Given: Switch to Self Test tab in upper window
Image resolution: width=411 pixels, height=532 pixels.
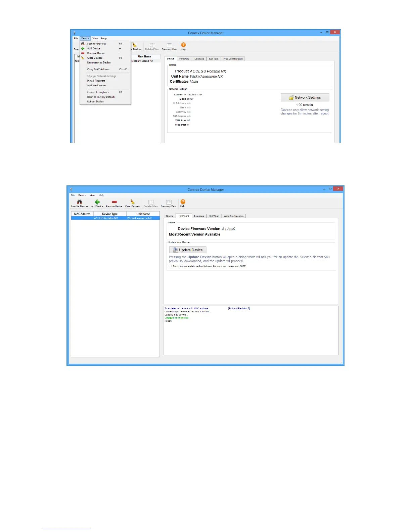Looking at the screenshot, I should click(214, 59).
